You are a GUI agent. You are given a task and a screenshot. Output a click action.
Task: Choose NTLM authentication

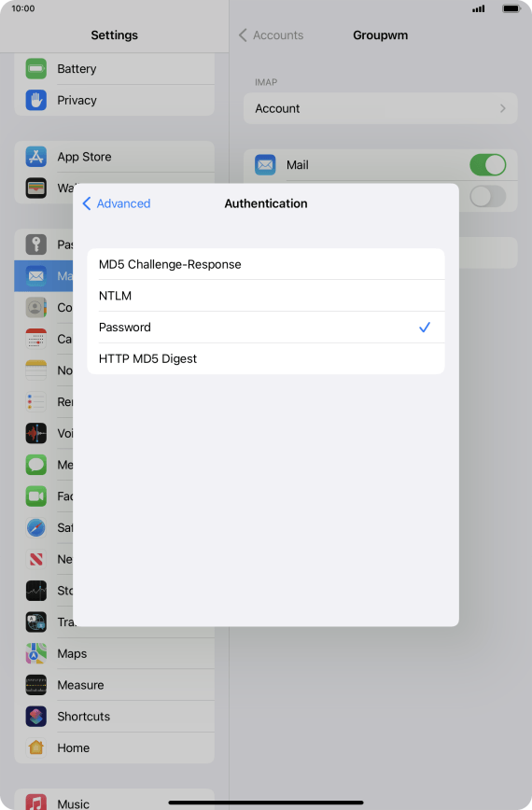pyautogui.click(x=266, y=296)
